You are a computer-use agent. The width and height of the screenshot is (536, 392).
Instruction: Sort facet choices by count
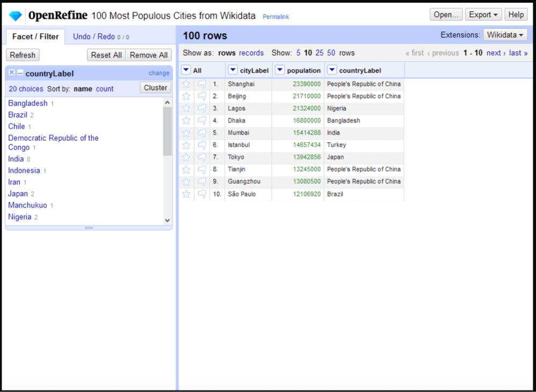click(x=105, y=89)
